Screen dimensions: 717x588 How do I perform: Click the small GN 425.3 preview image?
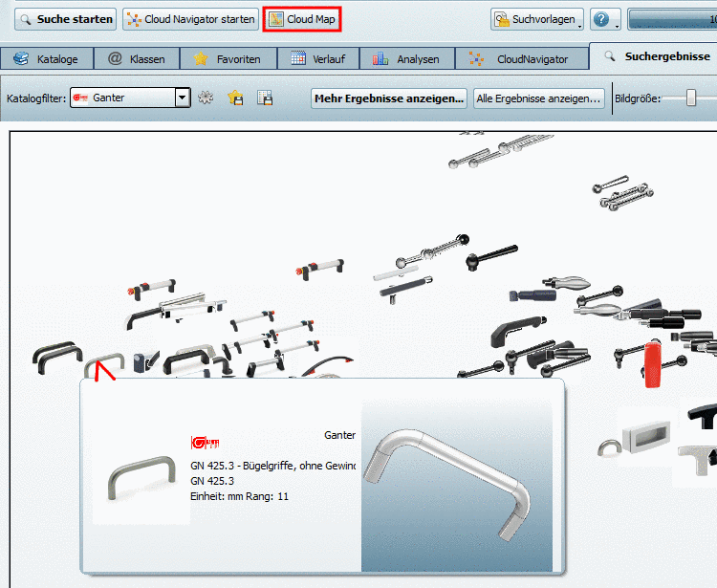pos(141,478)
